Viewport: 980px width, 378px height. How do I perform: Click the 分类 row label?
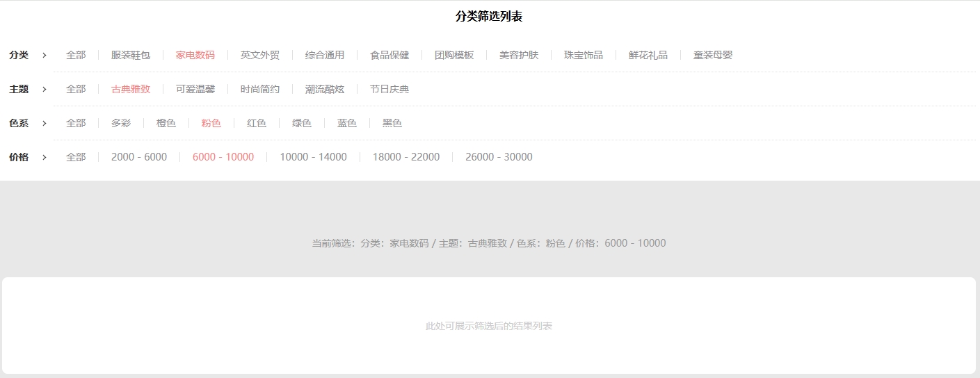click(19, 55)
